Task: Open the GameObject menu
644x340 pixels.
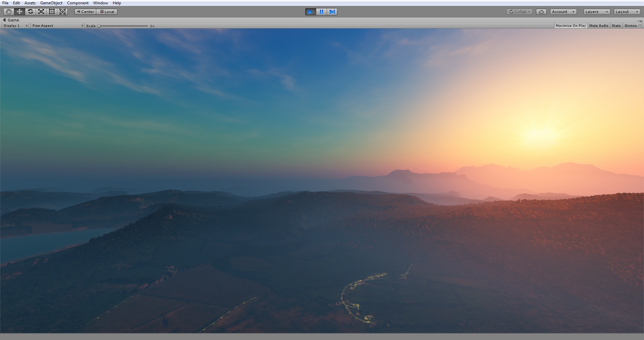Action: [51, 3]
